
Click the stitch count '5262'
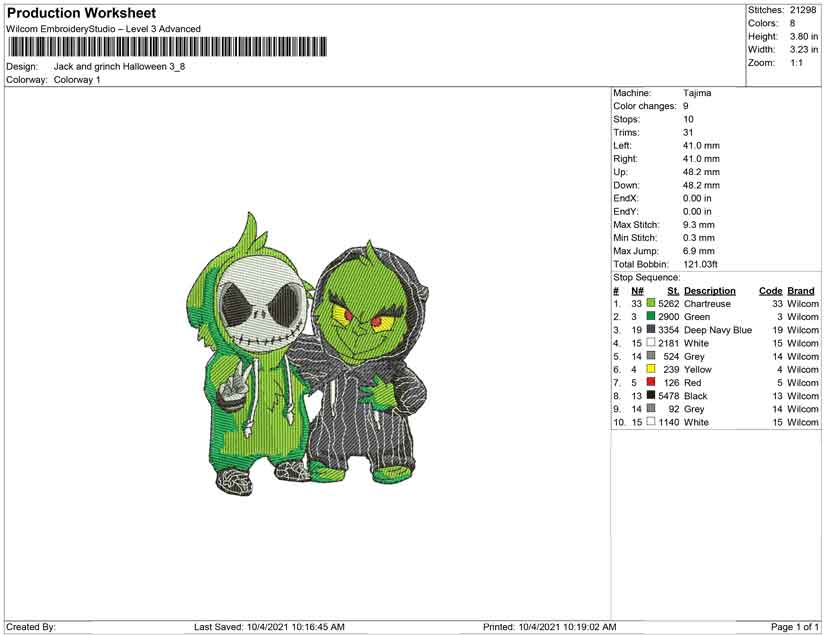669,304
